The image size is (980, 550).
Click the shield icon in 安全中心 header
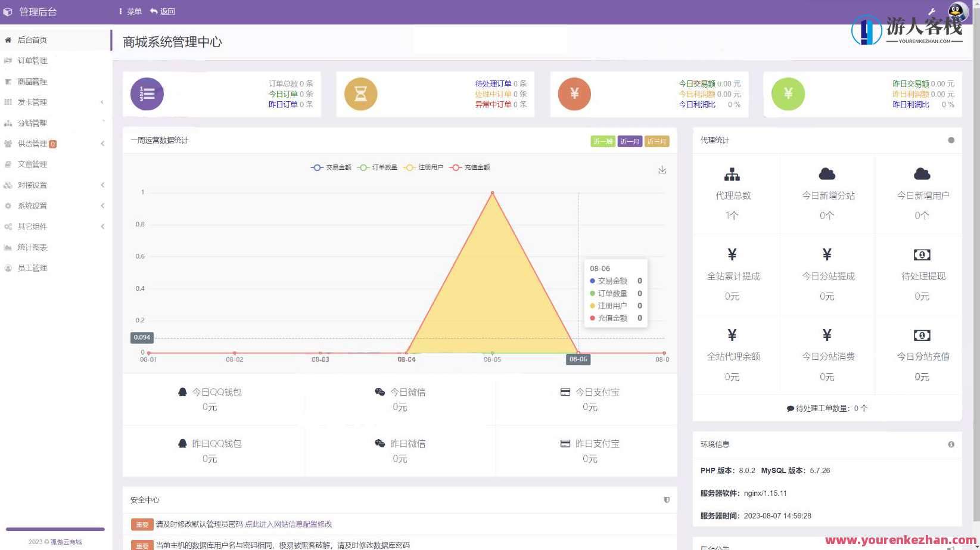[667, 500]
